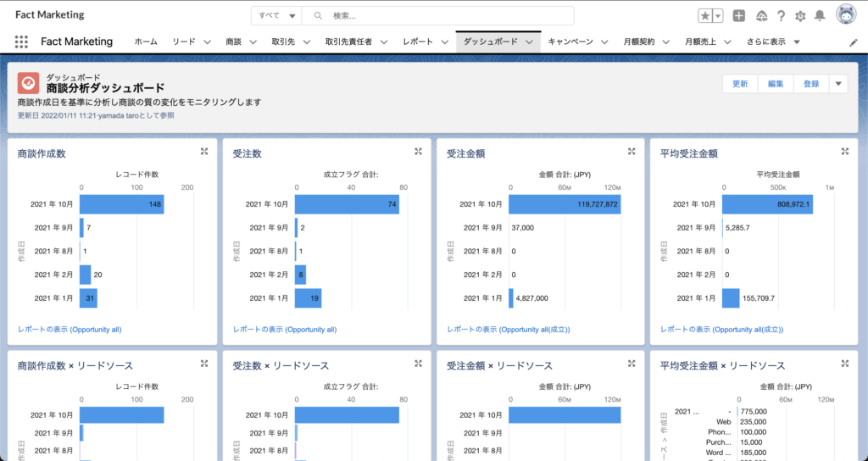
Task: Open the レポート tab dropdown chevron
Action: pos(445,42)
